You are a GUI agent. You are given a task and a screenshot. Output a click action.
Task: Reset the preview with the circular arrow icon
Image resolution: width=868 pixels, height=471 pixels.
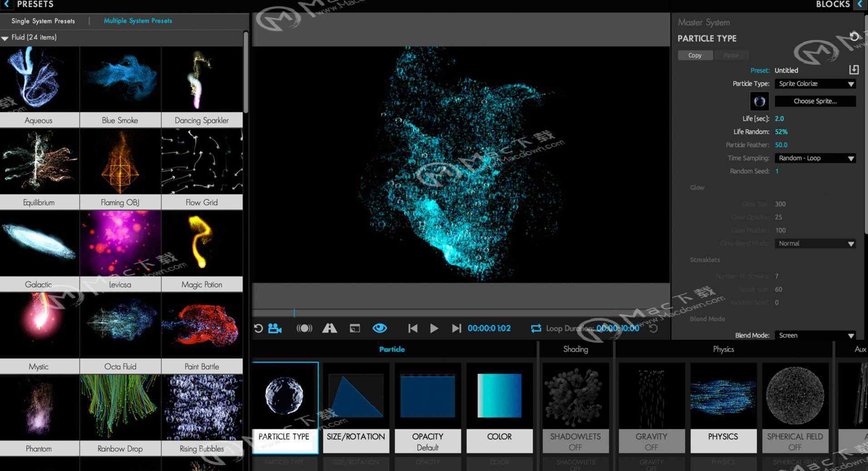click(258, 328)
